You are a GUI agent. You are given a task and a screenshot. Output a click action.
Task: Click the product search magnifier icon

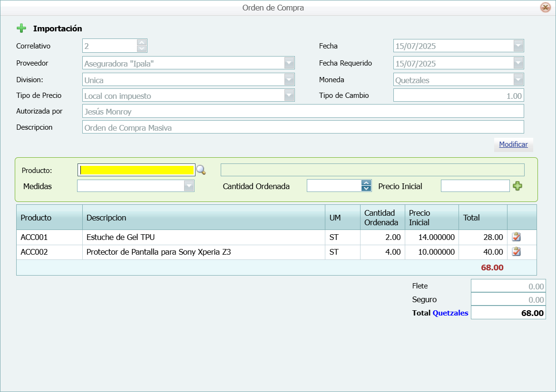201,170
